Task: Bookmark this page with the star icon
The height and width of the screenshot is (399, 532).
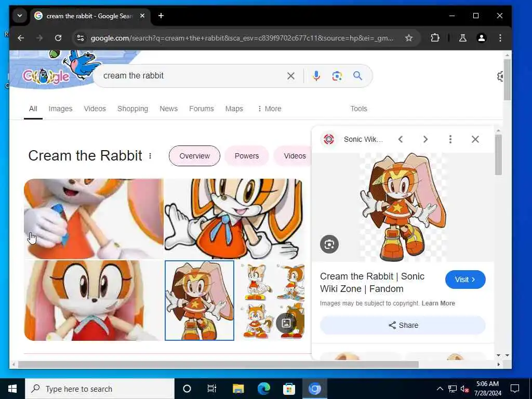Action: [409, 38]
